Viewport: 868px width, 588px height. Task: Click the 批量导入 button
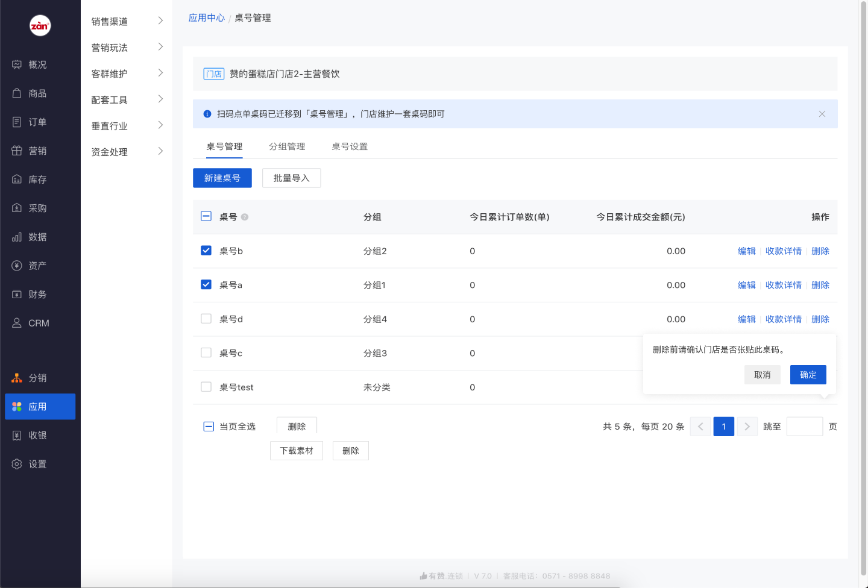tap(292, 178)
